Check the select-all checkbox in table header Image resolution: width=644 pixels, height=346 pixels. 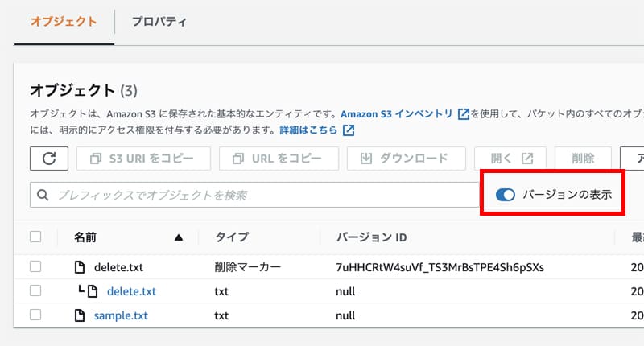[x=35, y=237]
